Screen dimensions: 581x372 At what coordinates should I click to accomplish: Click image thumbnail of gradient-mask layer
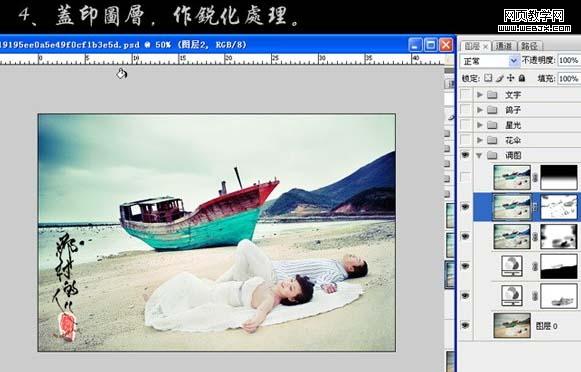pos(512,177)
